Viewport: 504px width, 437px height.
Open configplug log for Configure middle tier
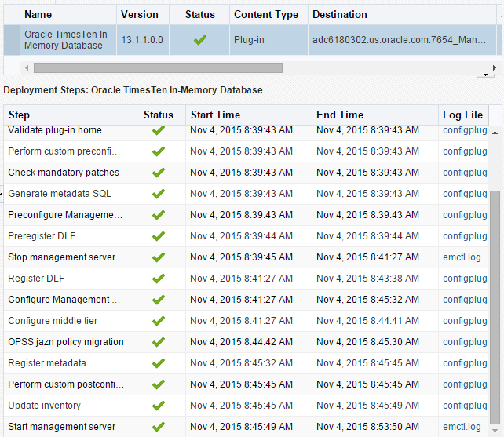coord(465,321)
